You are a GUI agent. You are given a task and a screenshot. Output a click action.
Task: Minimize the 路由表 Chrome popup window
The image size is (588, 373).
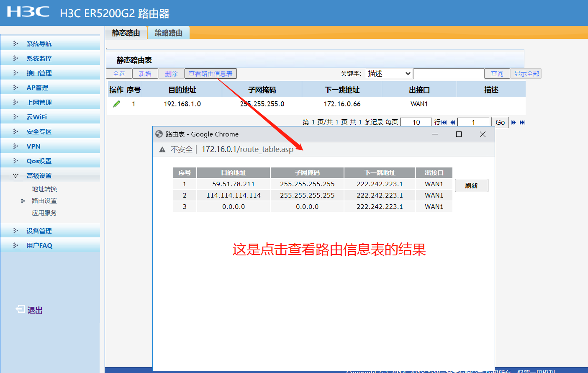435,134
